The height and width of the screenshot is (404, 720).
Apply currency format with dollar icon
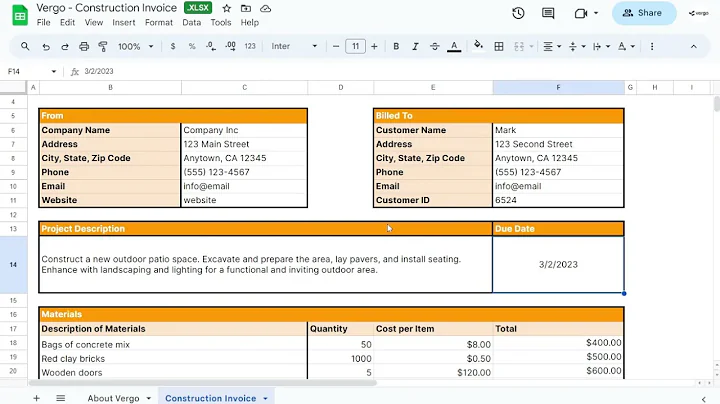173,46
